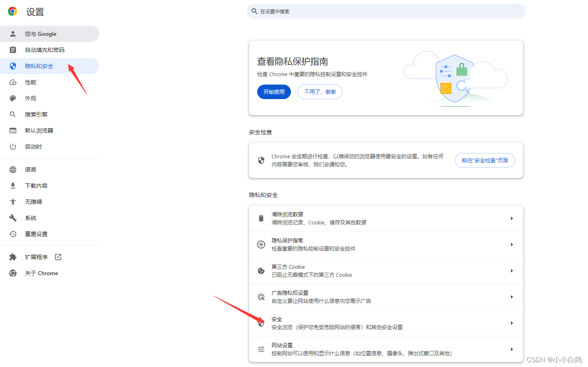588x367 pixels.
Task: Click the shield icon in 安全检查 card
Action: 261,160
